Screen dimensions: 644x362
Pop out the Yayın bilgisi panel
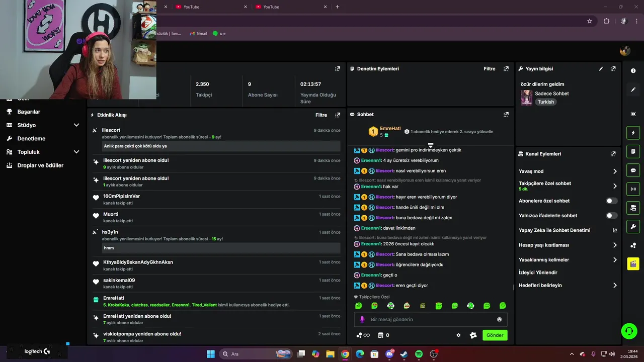pos(613,69)
